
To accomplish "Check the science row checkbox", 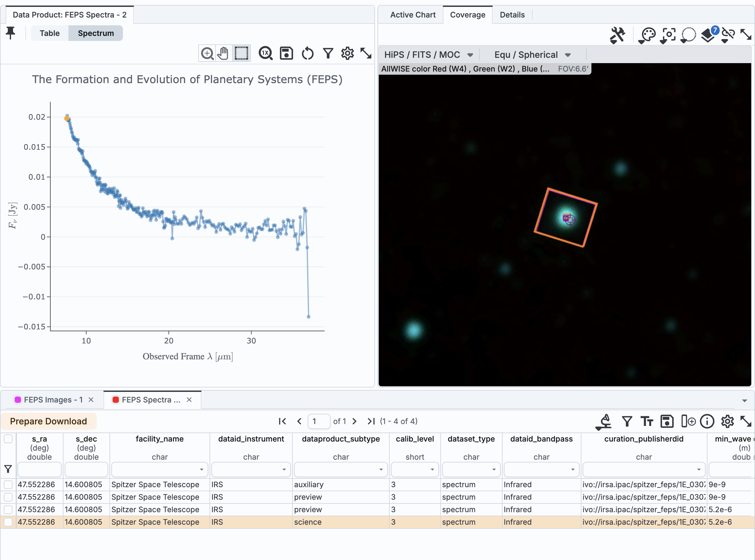I will 8,522.
